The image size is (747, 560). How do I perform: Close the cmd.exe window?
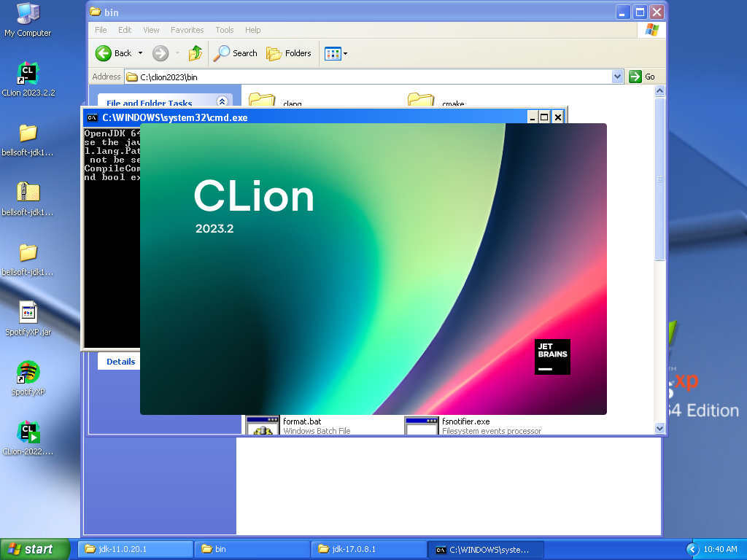click(x=558, y=117)
